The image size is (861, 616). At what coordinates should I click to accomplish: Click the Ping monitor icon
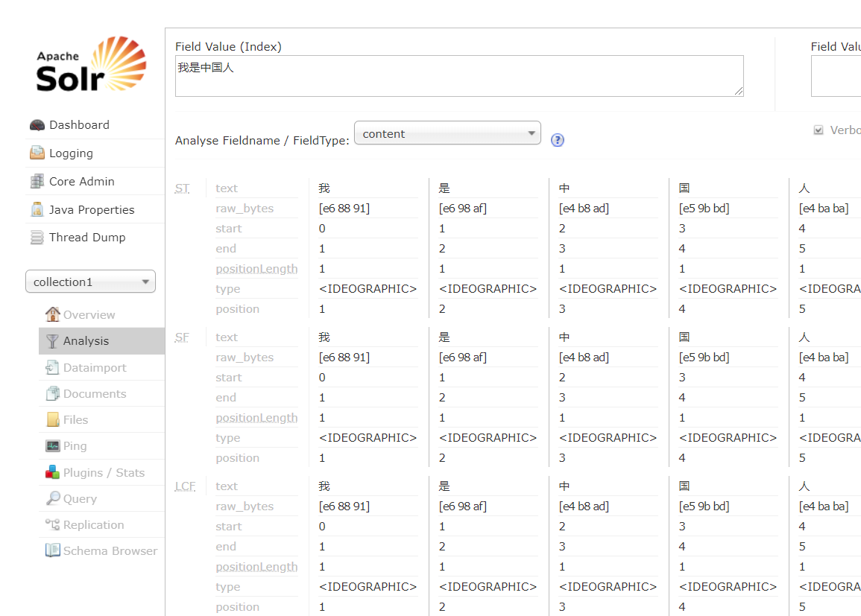[x=53, y=446]
